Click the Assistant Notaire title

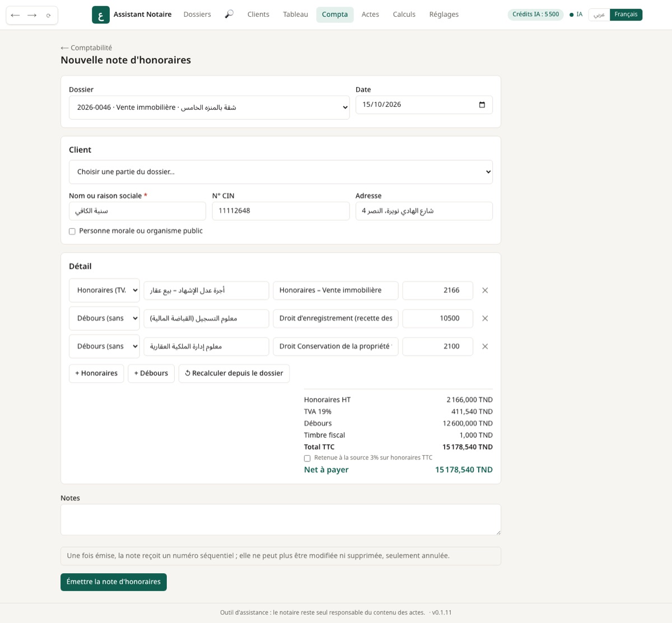point(143,15)
